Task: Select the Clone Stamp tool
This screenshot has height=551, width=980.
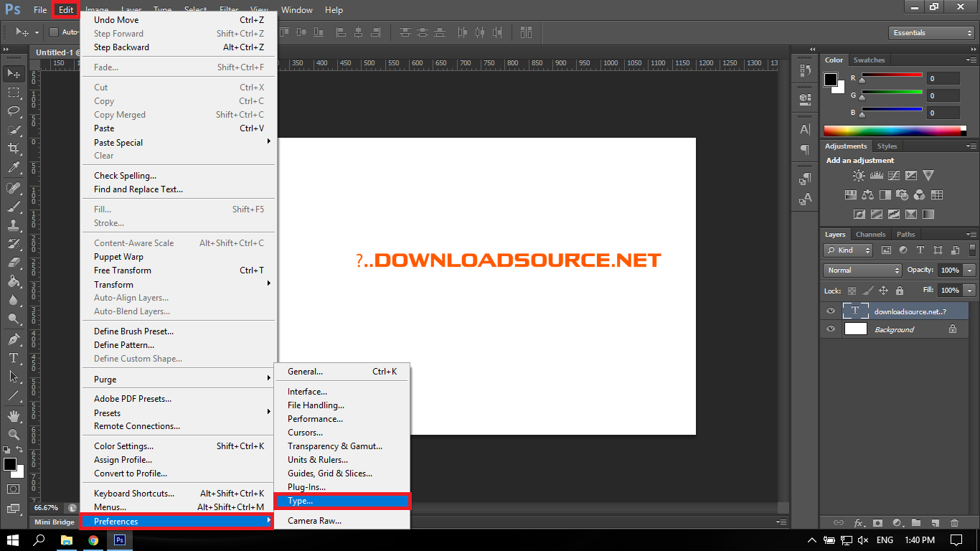Action: [14, 225]
